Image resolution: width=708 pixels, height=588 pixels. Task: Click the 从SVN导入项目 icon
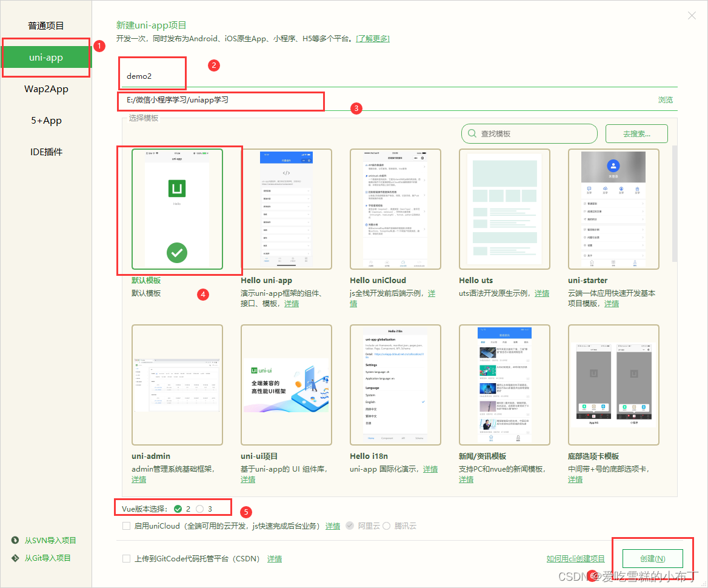tap(15, 540)
